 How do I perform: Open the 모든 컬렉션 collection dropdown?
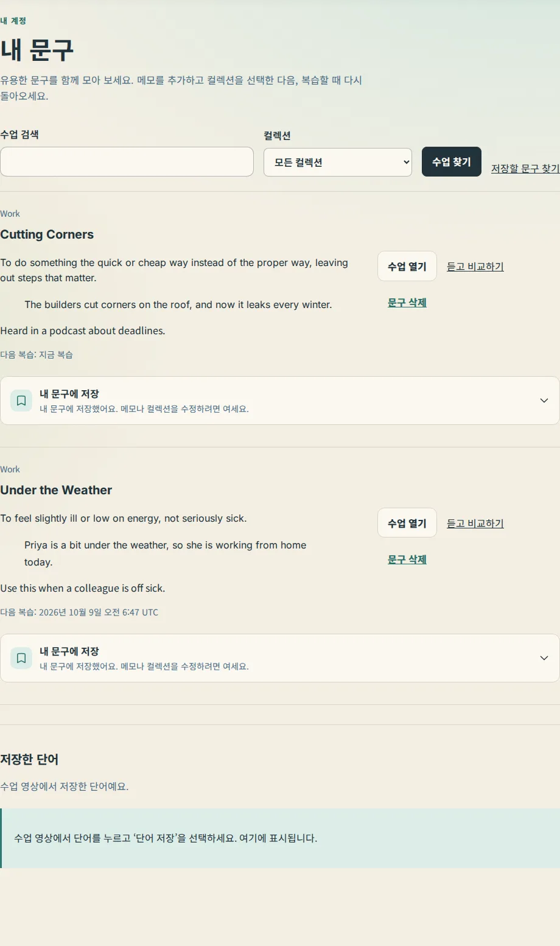coord(338,162)
